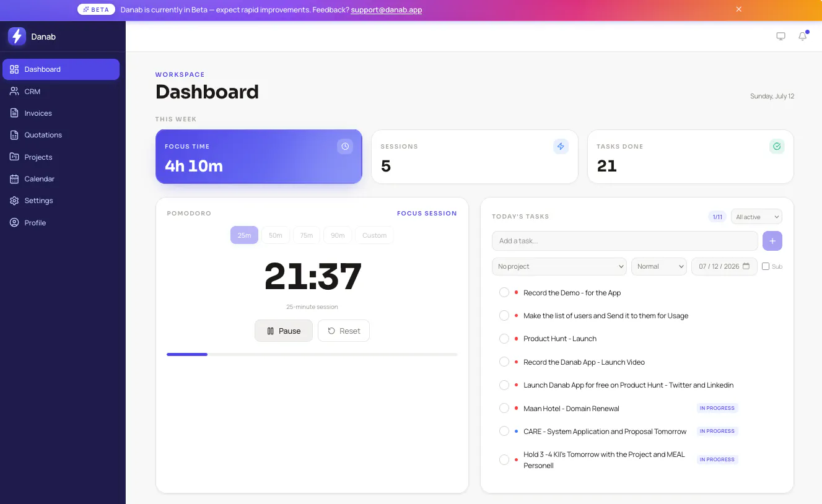The width and height of the screenshot is (822, 504).
Task: Click the Danab lightning logo icon
Action: tap(17, 37)
